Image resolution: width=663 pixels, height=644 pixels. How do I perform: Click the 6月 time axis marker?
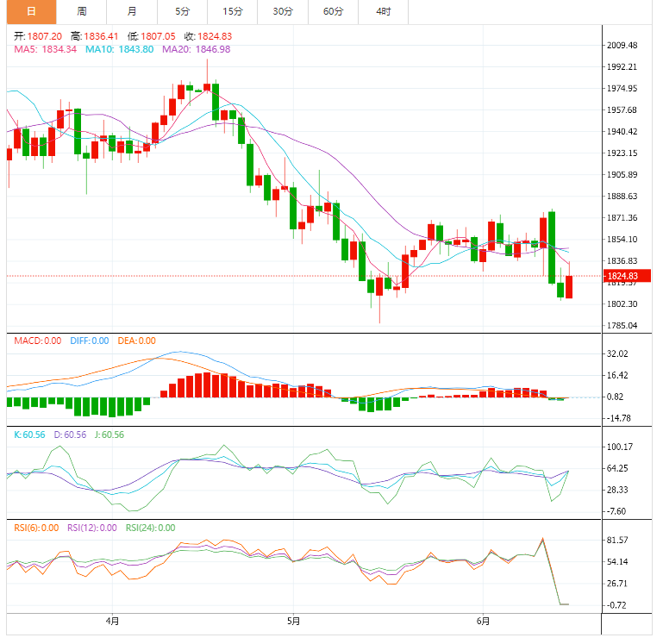tap(483, 622)
